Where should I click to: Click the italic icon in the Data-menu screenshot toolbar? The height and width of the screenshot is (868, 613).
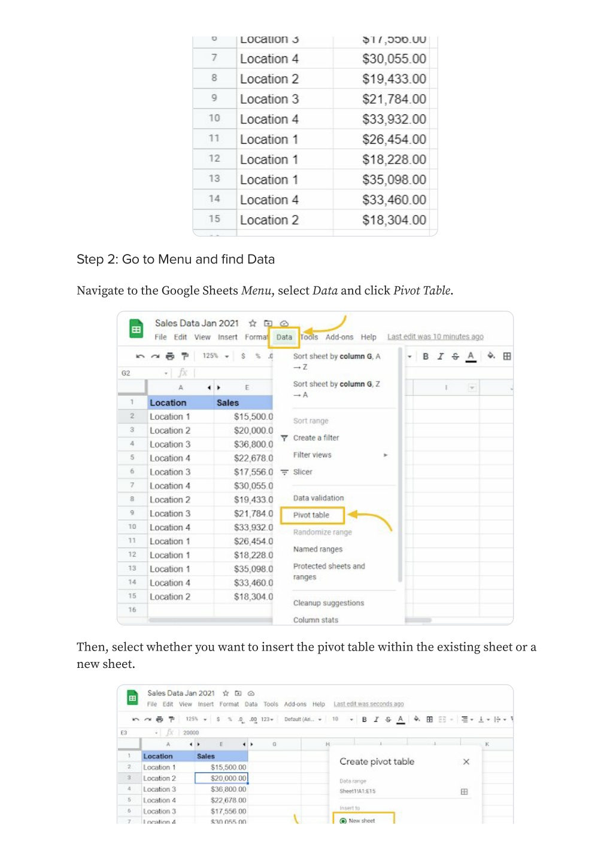tap(441, 356)
